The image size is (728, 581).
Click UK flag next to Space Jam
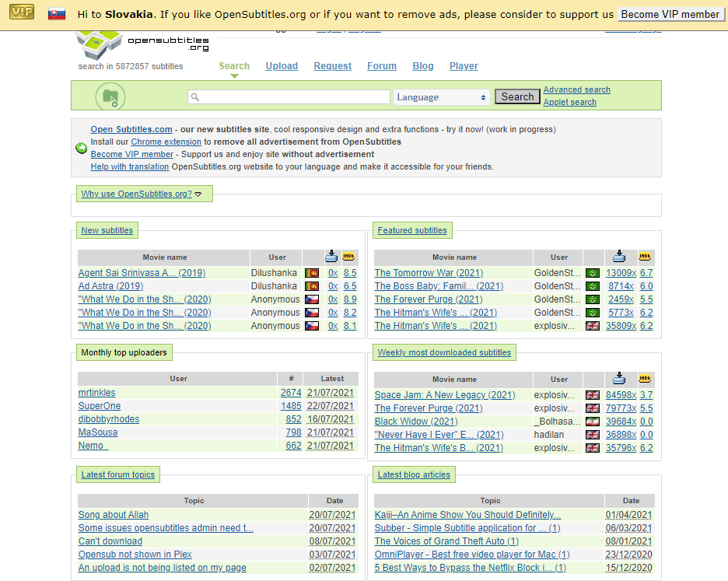[x=593, y=395]
